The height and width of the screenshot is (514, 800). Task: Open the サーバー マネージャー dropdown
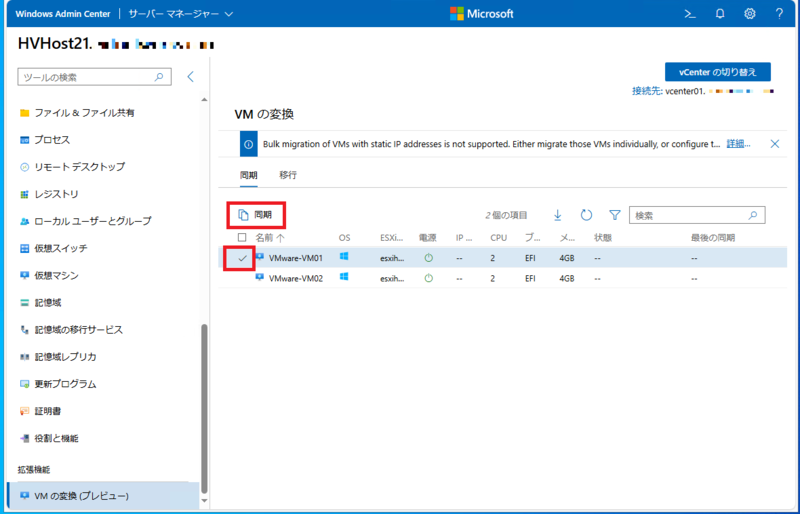point(181,14)
